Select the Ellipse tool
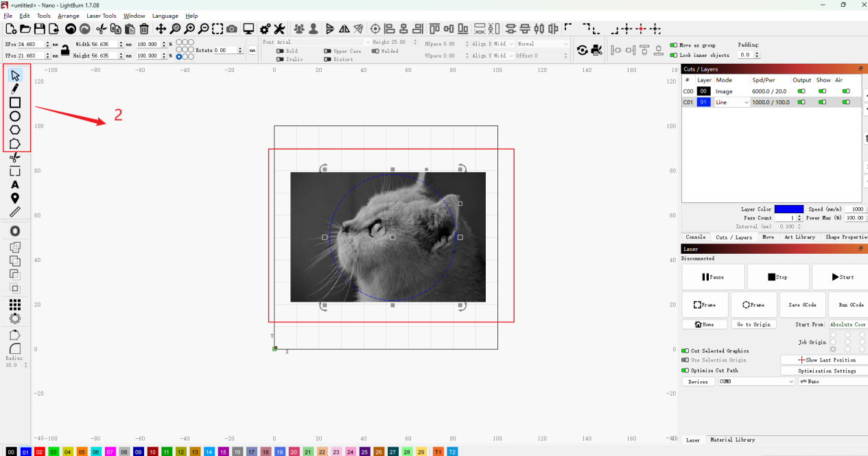868x456 pixels. (x=14, y=116)
